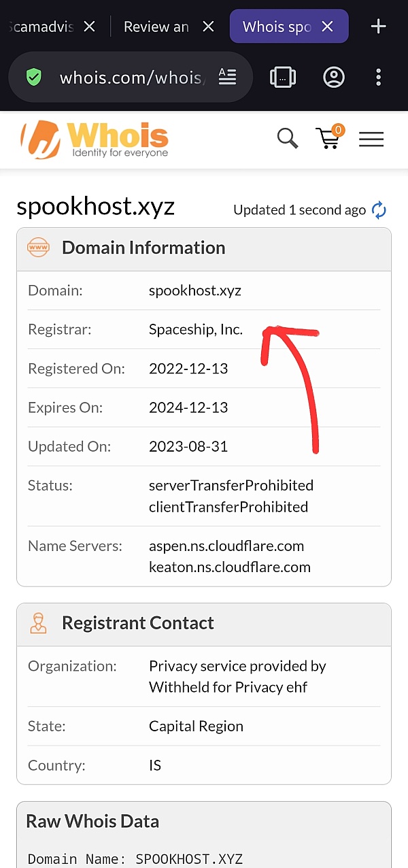Open the shopping cart icon
Image resolution: width=408 pixels, height=868 pixels.
329,137
